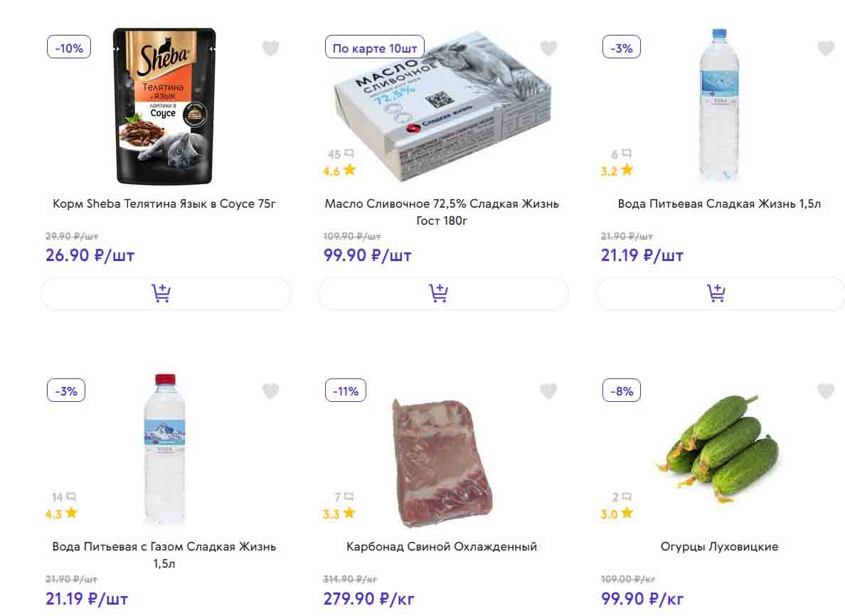Click the По карте 10шт badge
This screenshot has height=616, width=845.
[x=375, y=48]
